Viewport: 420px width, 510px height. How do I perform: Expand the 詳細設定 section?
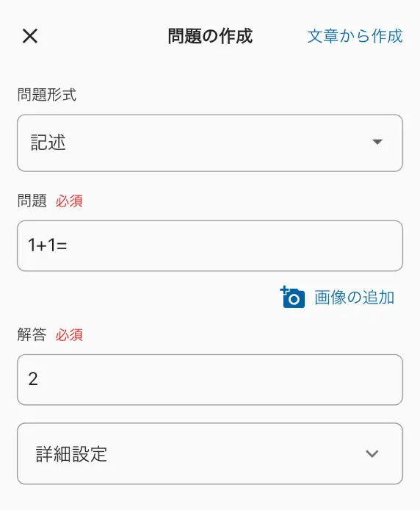[x=210, y=453]
